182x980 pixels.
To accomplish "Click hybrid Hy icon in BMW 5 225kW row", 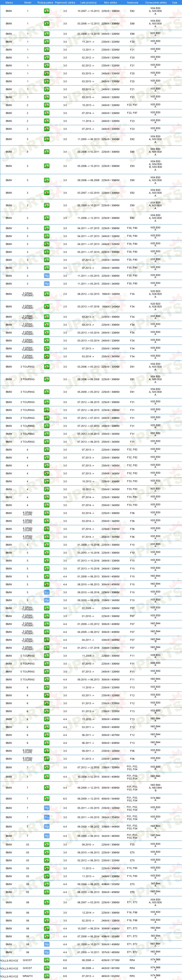I will (x=46, y=592).
